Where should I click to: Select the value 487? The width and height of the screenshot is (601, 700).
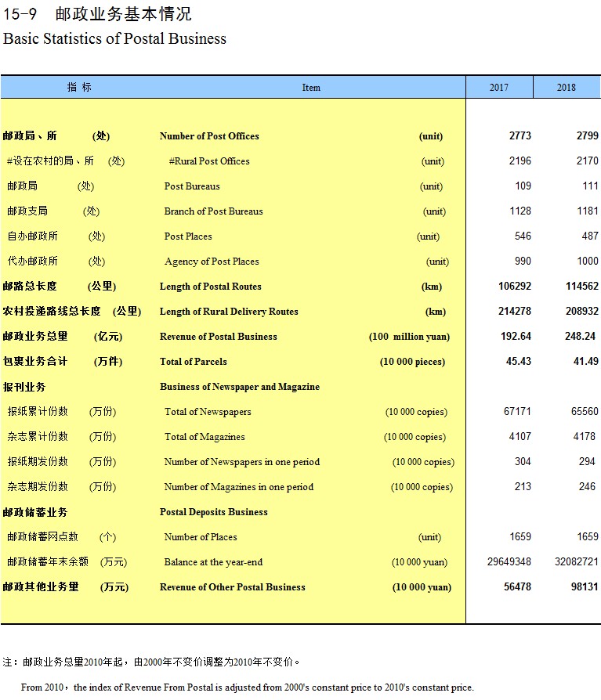(590, 236)
